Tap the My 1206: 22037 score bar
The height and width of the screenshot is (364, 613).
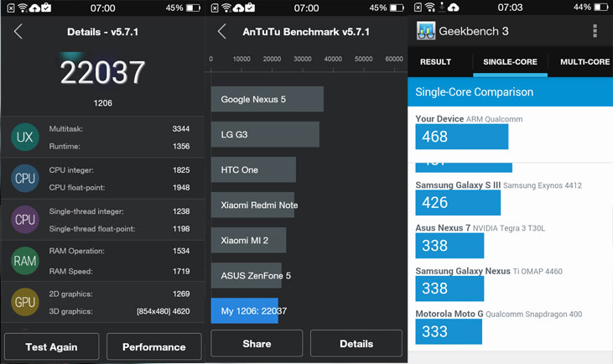pos(245,311)
